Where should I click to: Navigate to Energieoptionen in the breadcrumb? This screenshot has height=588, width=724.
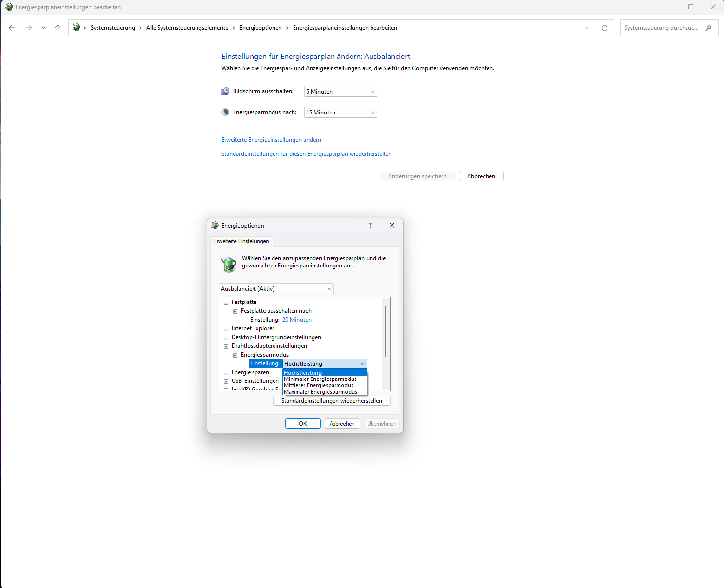click(260, 28)
